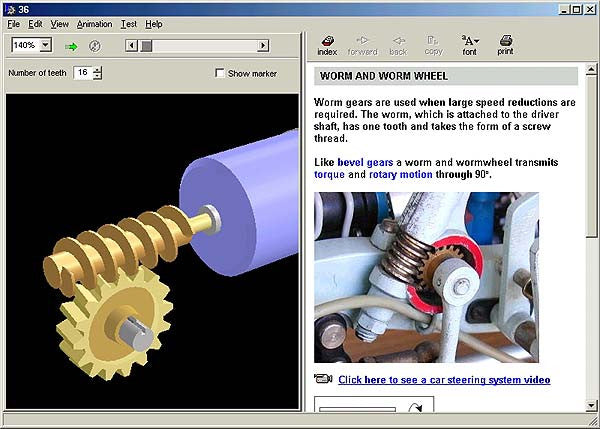Viewport: 600px width, 429px height.
Task: Click the animation slider thumb
Action: [147, 46]
